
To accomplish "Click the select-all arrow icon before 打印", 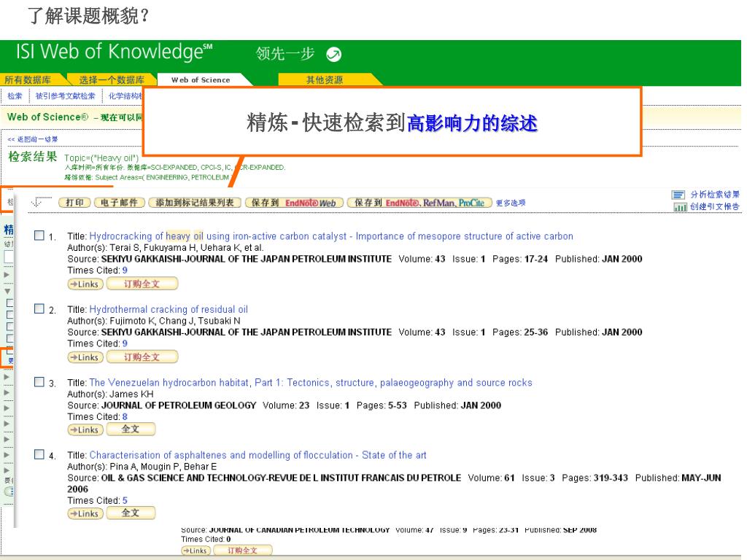I will (x=42, y=201).
